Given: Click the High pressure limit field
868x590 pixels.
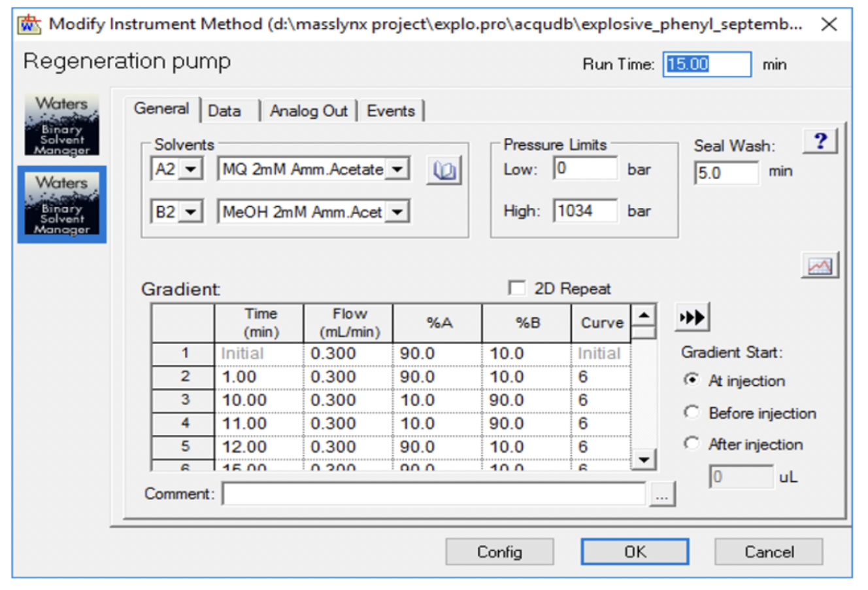Looking at the screenshot, I should pyautogui.click(x=584, y=211).
